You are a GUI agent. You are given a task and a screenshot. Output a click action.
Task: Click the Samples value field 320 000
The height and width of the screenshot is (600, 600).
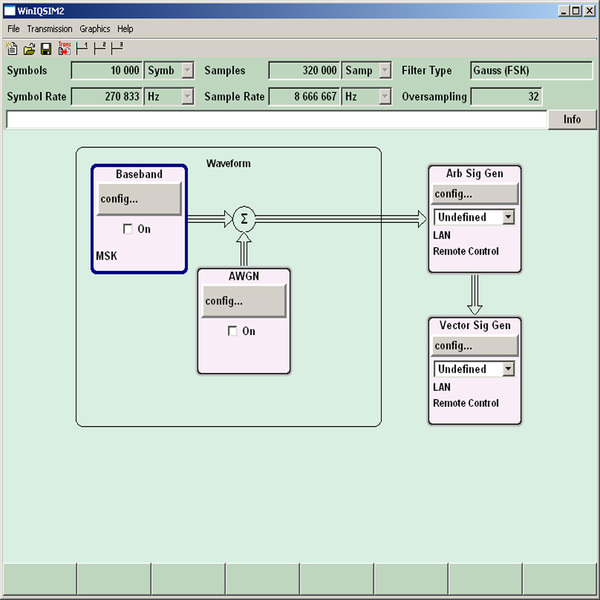[x=304, y=70]
